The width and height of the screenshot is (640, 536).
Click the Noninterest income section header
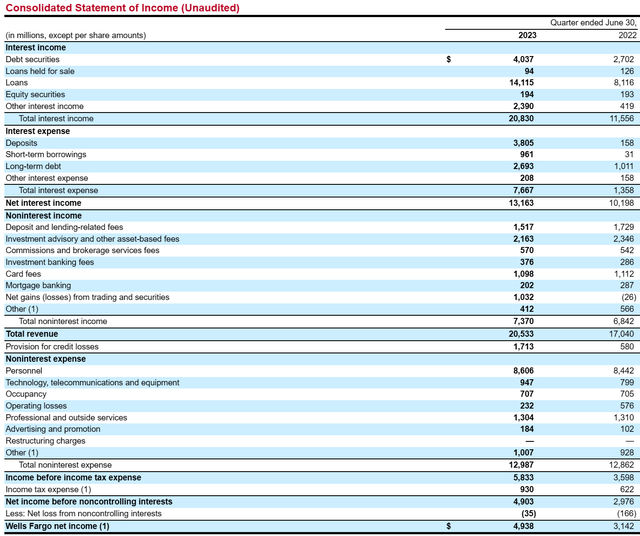[44, 215]
